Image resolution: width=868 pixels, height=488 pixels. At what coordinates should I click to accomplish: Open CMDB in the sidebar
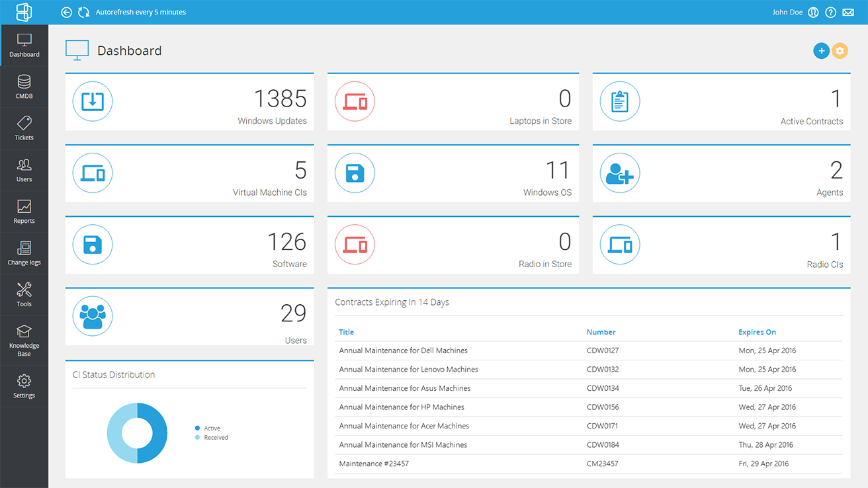(x=24, y=87)
